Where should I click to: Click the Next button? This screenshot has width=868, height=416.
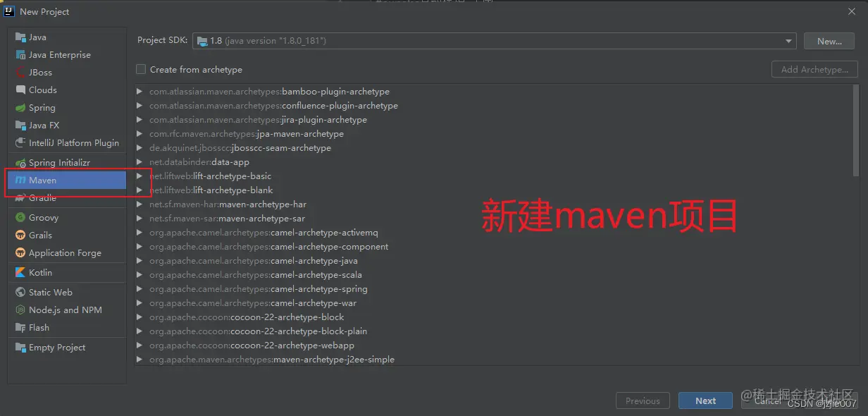(705, 400)
